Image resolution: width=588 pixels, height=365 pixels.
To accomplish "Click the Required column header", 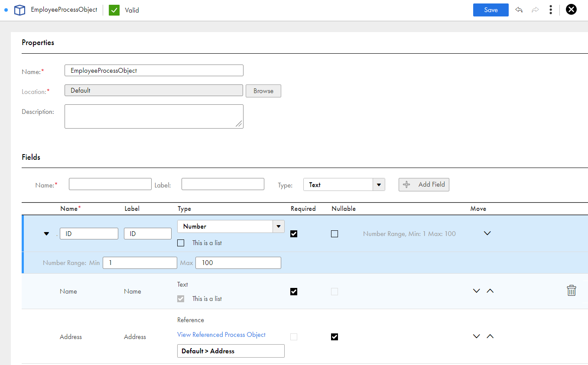I will coord(303,209).
